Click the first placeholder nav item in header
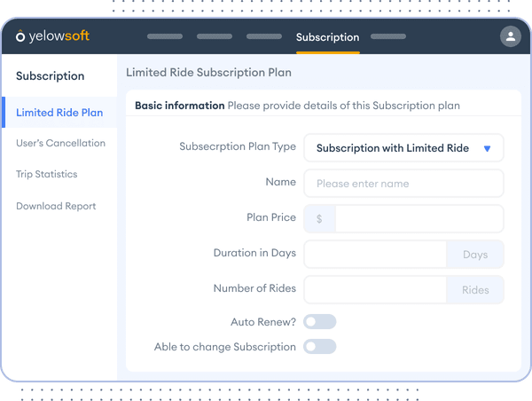The image size is (532, 401). pyautogui.click(x=165, y=37)
